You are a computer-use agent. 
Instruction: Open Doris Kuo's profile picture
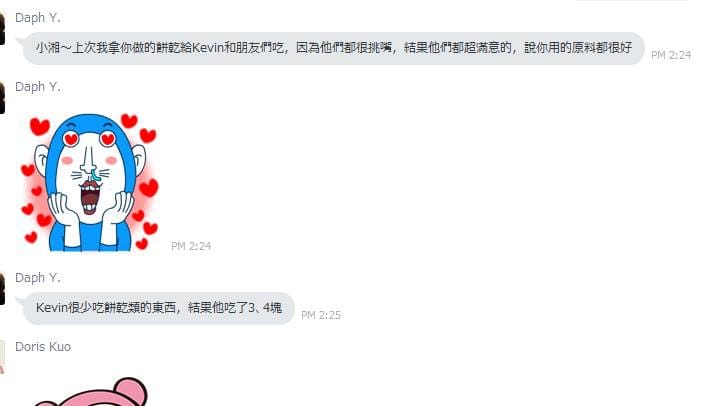point(2,357)
